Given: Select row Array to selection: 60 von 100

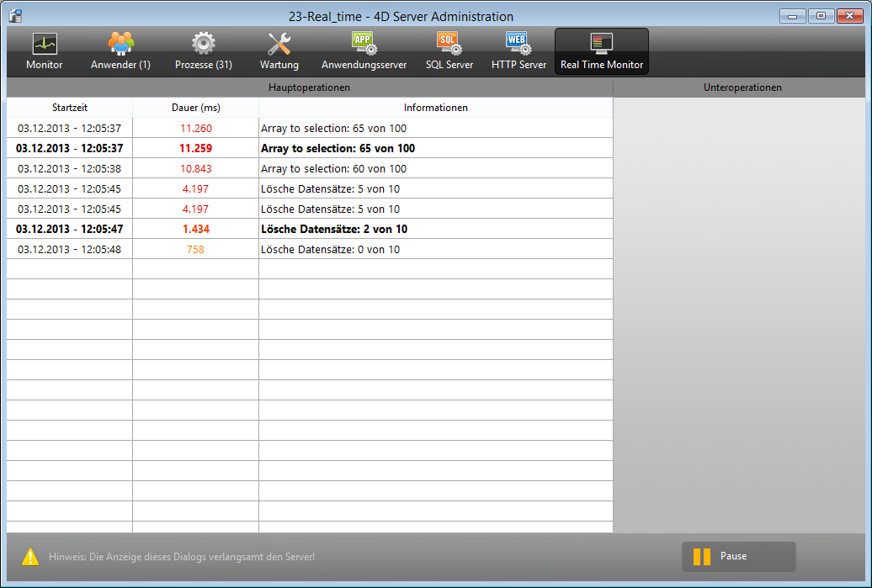Looking at the screenshot, I should [x=333, y=169].
